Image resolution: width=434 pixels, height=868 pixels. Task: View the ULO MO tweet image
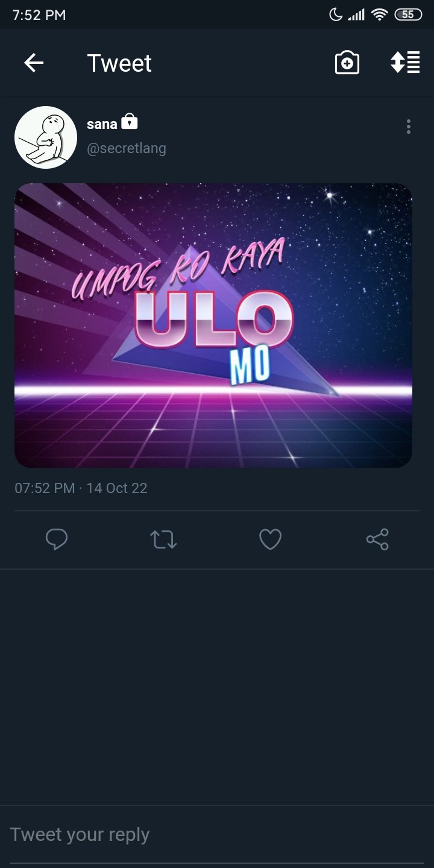pyautogui.click(x=213, y=325)
